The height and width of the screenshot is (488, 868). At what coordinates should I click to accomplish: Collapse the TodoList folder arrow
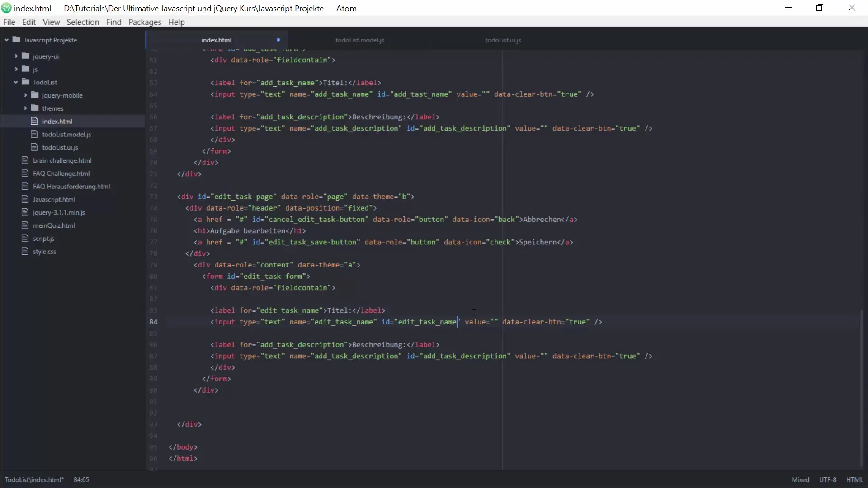click(x=16, y=82)
